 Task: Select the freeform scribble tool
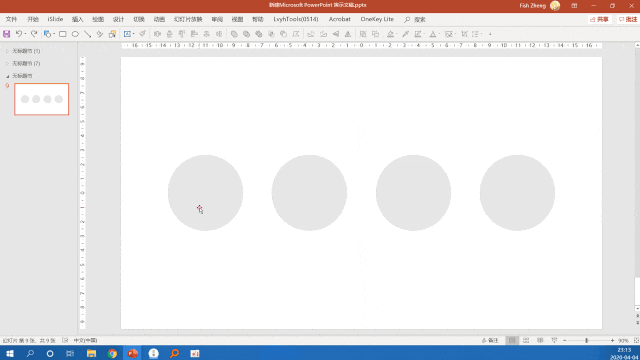coord(100,34)
